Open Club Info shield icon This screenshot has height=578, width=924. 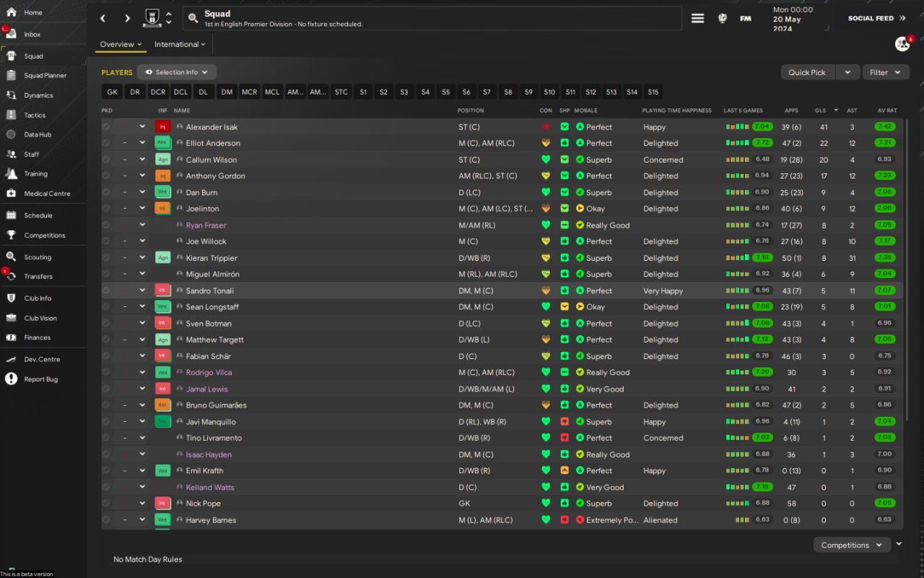point(11,298)
